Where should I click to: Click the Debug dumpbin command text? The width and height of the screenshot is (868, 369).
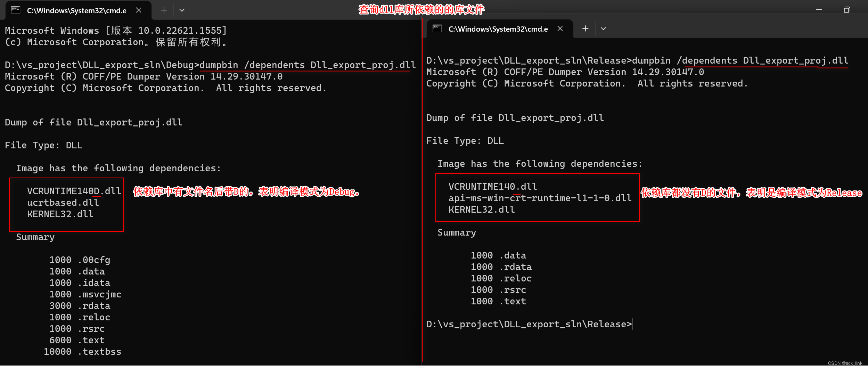pyautogui.click(x=308, y=65)
